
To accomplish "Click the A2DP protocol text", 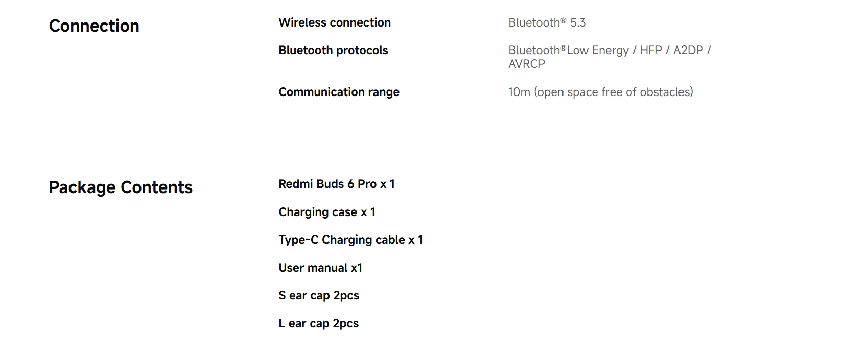I will [688, 51].
